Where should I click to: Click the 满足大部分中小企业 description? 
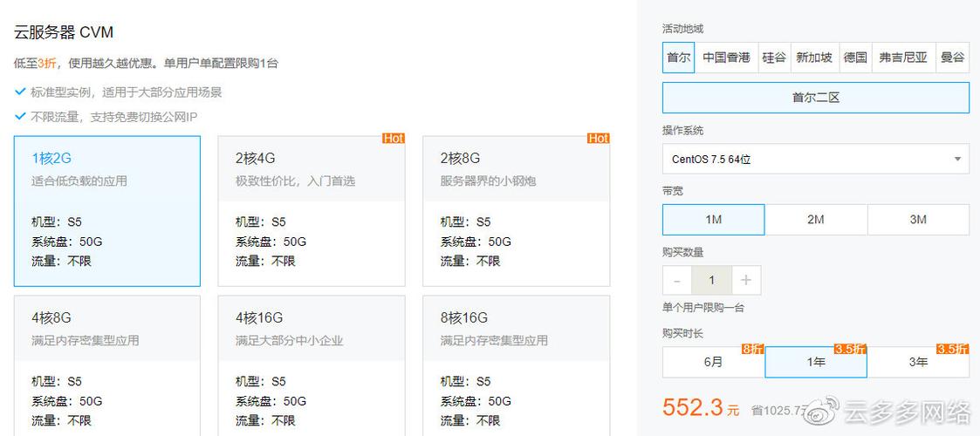(290, 340)
